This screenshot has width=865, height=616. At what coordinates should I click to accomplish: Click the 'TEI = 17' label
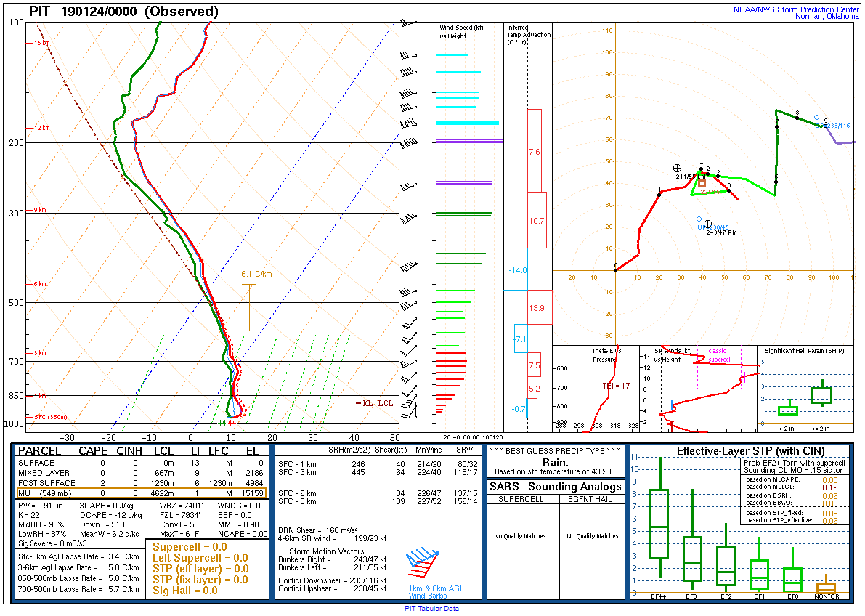pos(616,386)
